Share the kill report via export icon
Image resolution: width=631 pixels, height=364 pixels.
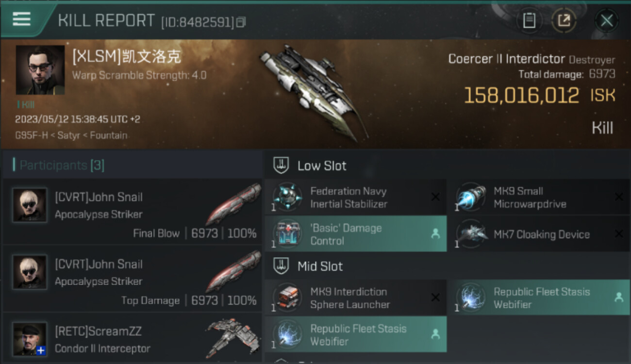tap(564, 20)
